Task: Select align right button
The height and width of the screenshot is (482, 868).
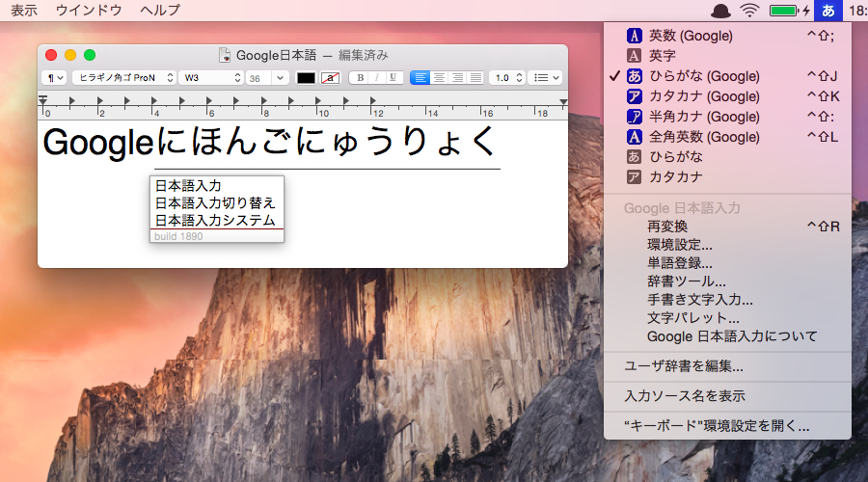Action: [x=457, y=78]
